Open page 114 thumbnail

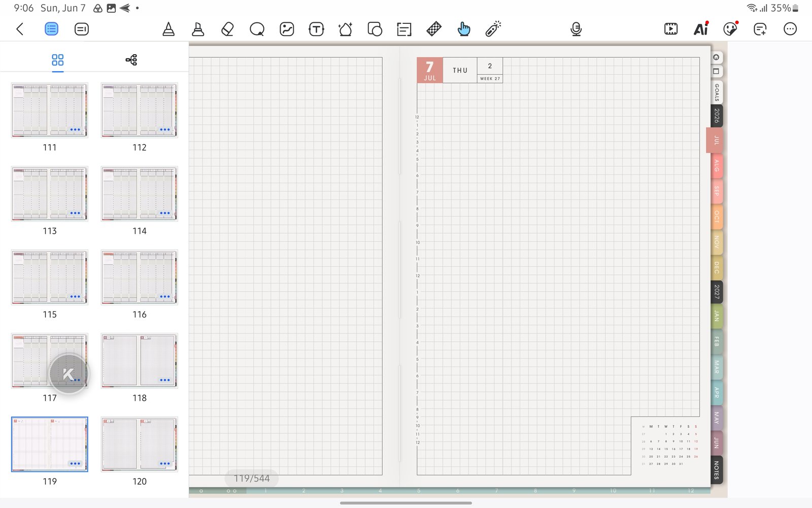pos(140,194)
